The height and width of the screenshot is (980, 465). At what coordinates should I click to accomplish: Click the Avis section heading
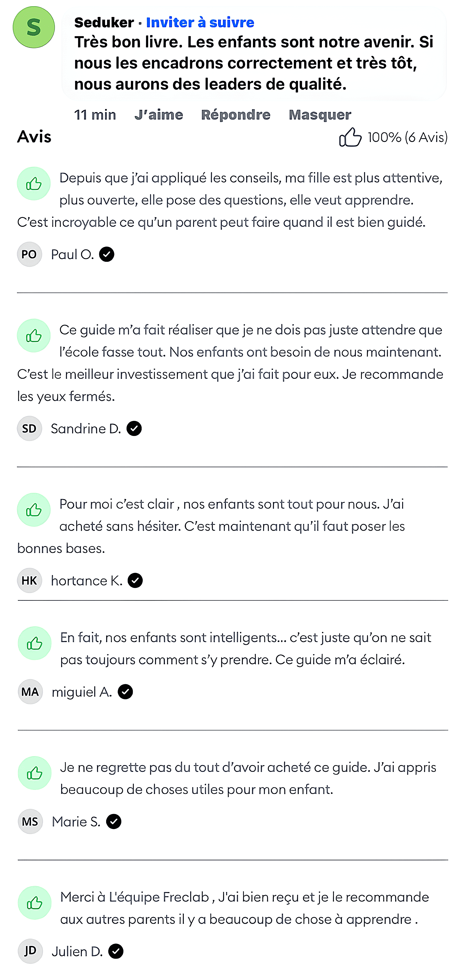pyautogui.click(x=34, y=137)
